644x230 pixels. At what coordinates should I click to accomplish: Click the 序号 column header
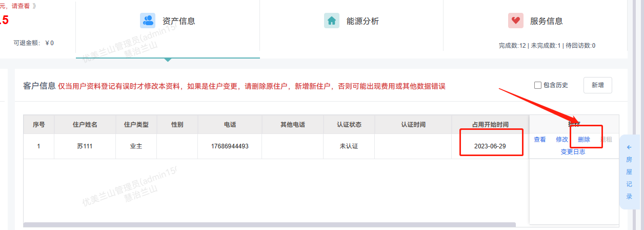[x=39, y=125]
